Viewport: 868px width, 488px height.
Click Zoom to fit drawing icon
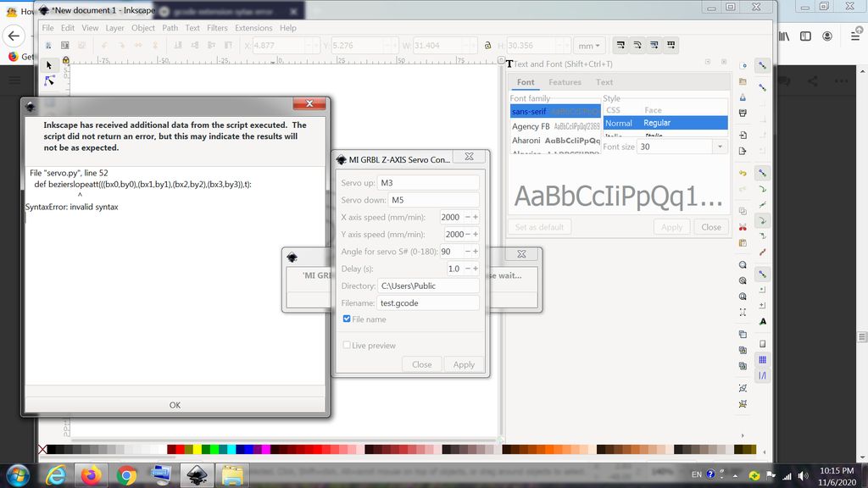[x=743, y=281]
